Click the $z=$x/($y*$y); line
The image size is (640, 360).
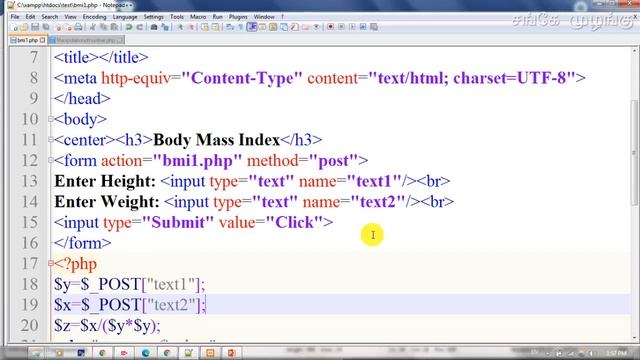click(x=107, y=326)
